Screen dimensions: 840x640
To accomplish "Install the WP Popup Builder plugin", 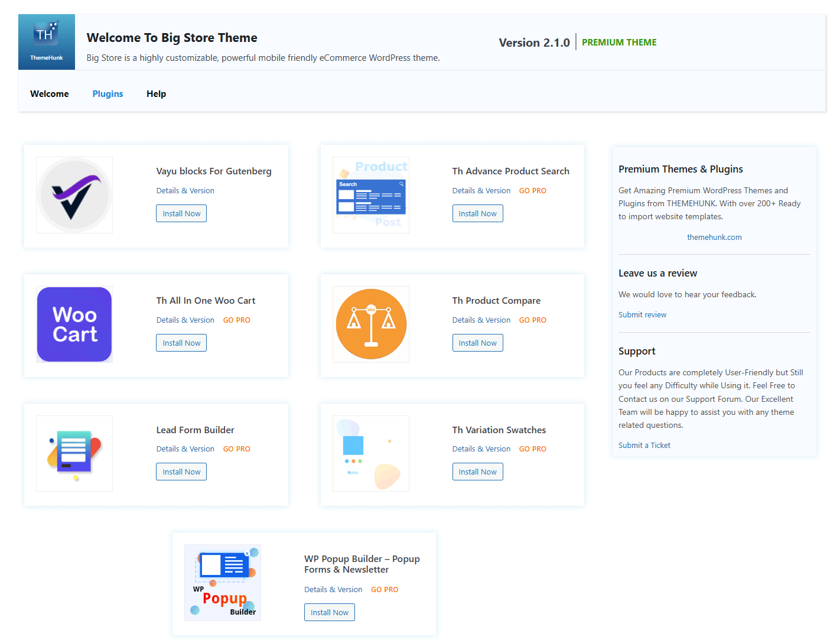I will tap(330, 612).
